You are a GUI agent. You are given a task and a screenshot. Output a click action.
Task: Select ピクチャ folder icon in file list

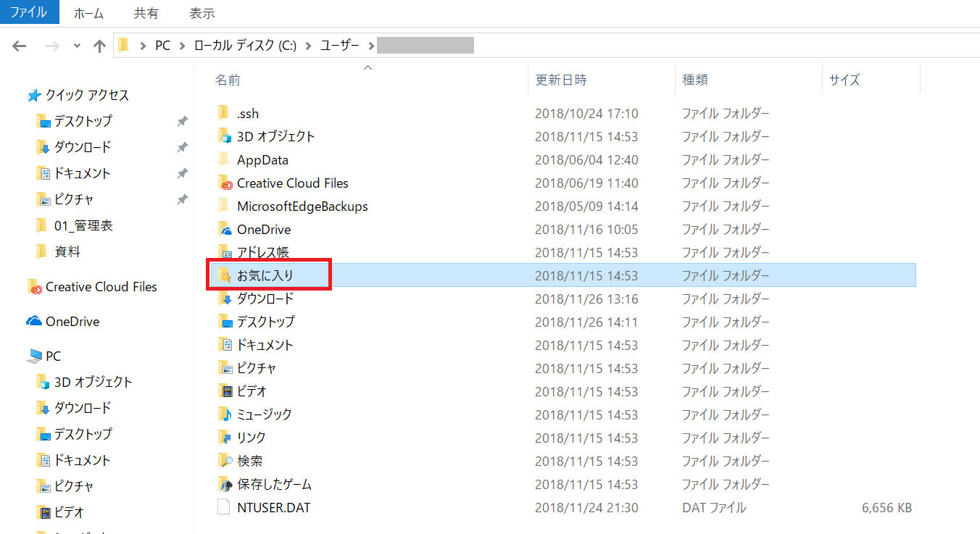(x=224, y=368)
